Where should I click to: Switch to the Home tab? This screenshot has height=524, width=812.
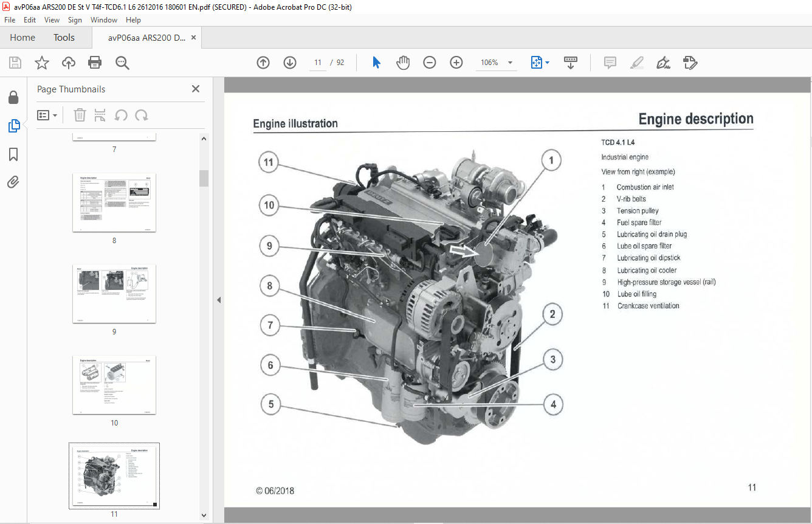[22, 38]
